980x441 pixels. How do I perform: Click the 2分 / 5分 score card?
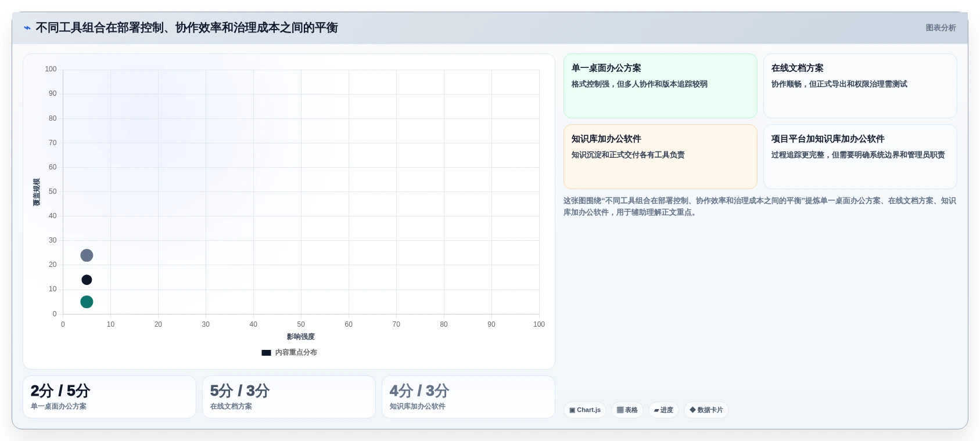pos(109,397)
